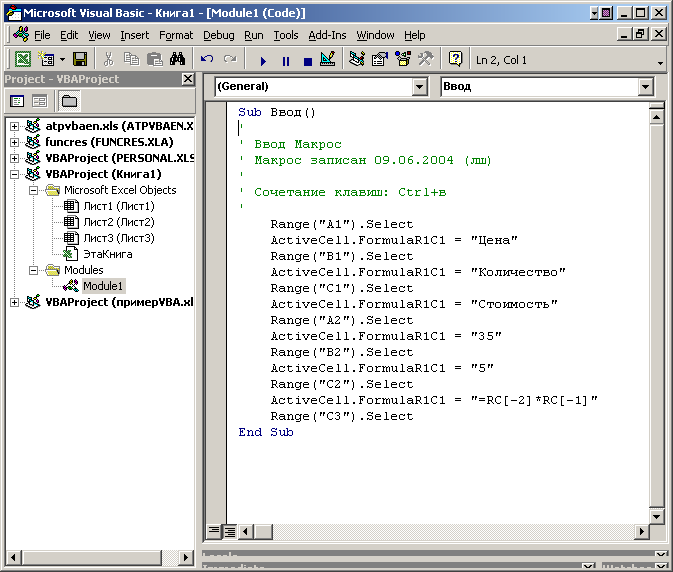Expand atpvbaen.xls project node
Image resolution: width=673 pixels, height=572 pixels.
coord(14,127)
